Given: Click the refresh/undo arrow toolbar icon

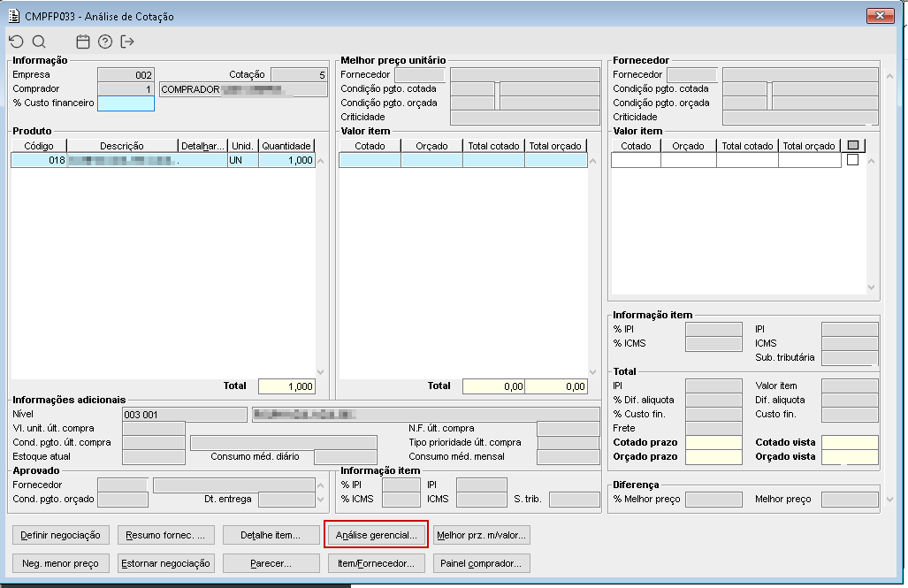Looking at the screenshot, I should tap(16, 42).
